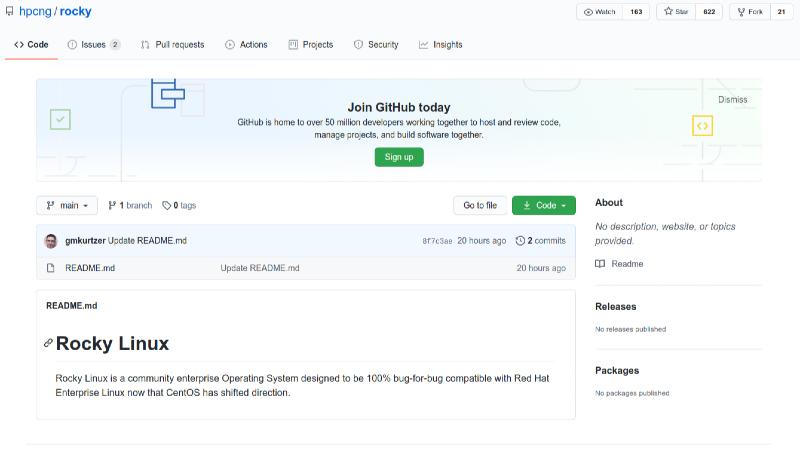Open commit hash 8f7c3ae link
The width and height of the screenshot is (800, 459).
click(437, 241)
